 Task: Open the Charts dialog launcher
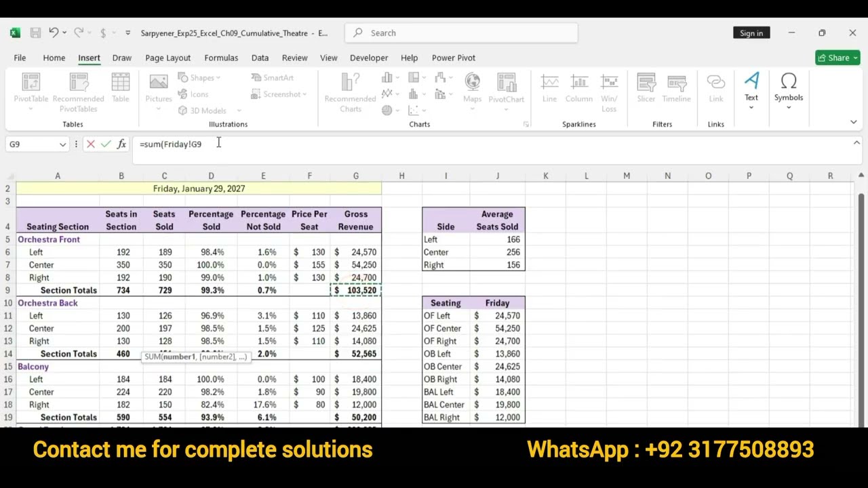tap(526, 125)
